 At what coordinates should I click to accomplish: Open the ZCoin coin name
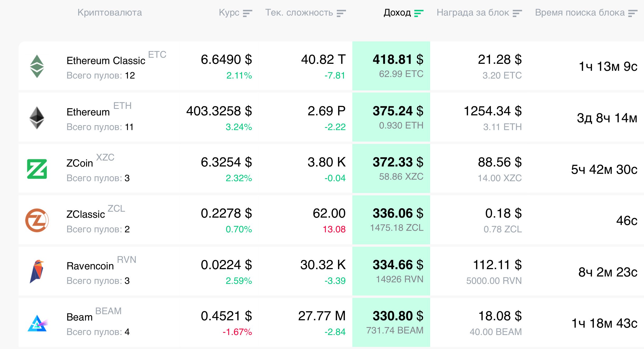(80, 163)
